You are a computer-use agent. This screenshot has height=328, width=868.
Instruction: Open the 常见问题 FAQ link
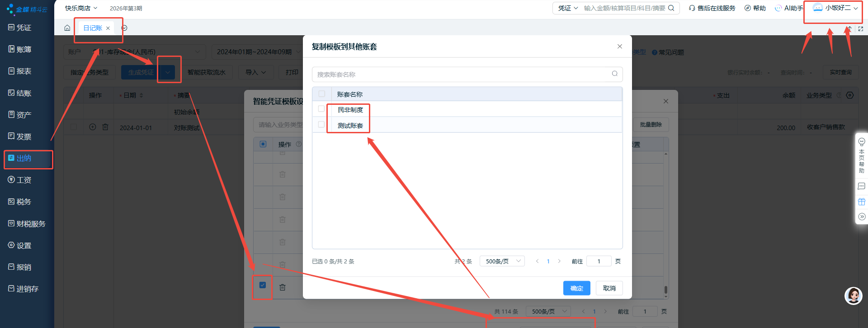point(668,52)
